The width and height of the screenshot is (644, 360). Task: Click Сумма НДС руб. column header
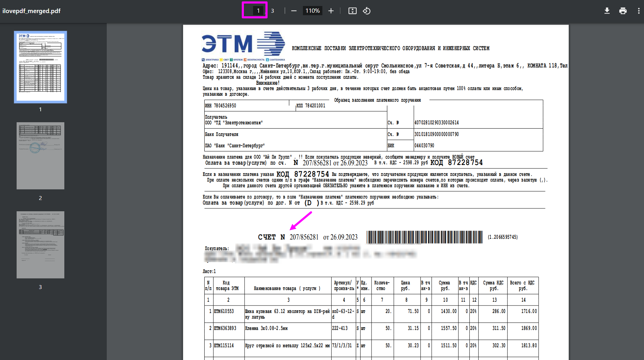tap(494, 285)
